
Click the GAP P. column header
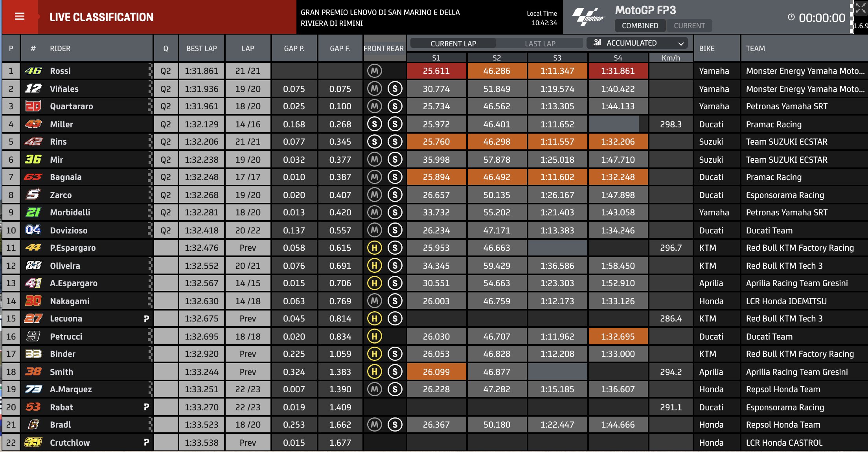[294, 48]
